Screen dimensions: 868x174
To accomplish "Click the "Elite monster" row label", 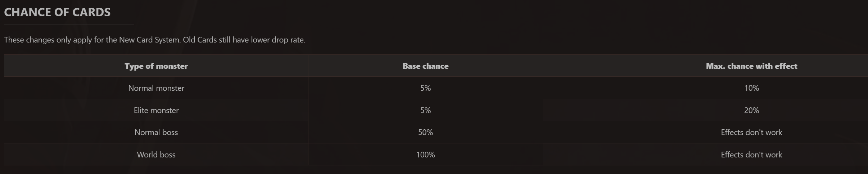I will pyautogui.click(x=156, y=111).
